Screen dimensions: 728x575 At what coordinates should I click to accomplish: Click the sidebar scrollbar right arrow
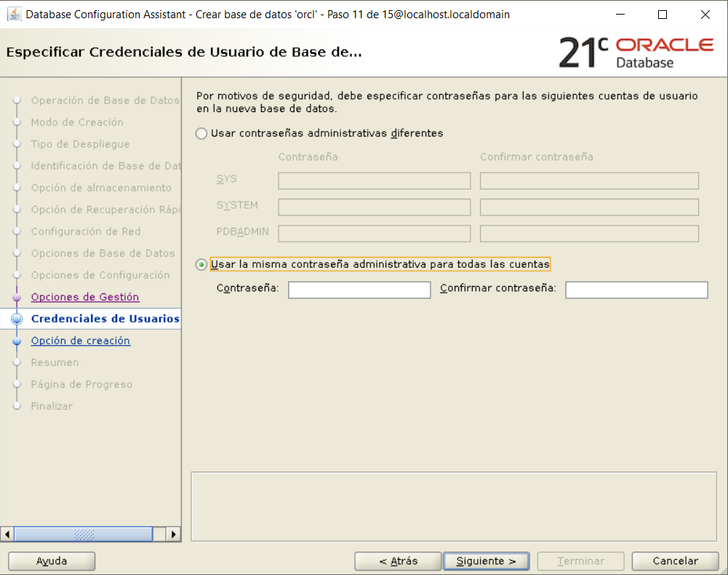173,534
